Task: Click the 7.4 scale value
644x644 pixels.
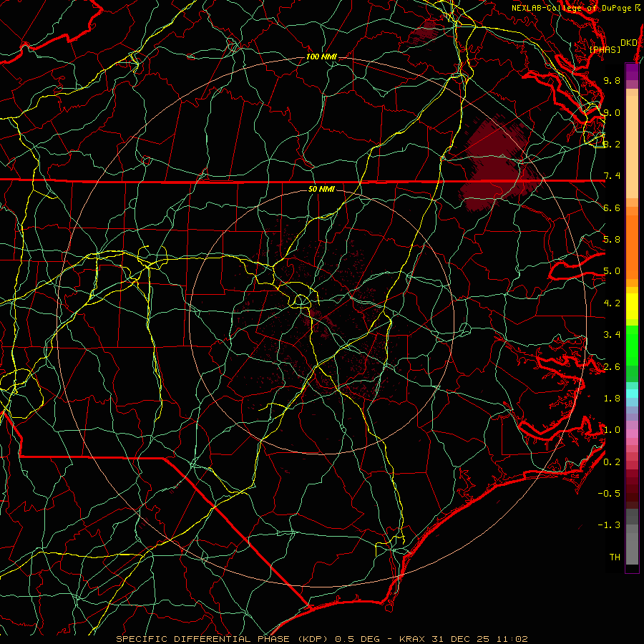Action: 612,176
